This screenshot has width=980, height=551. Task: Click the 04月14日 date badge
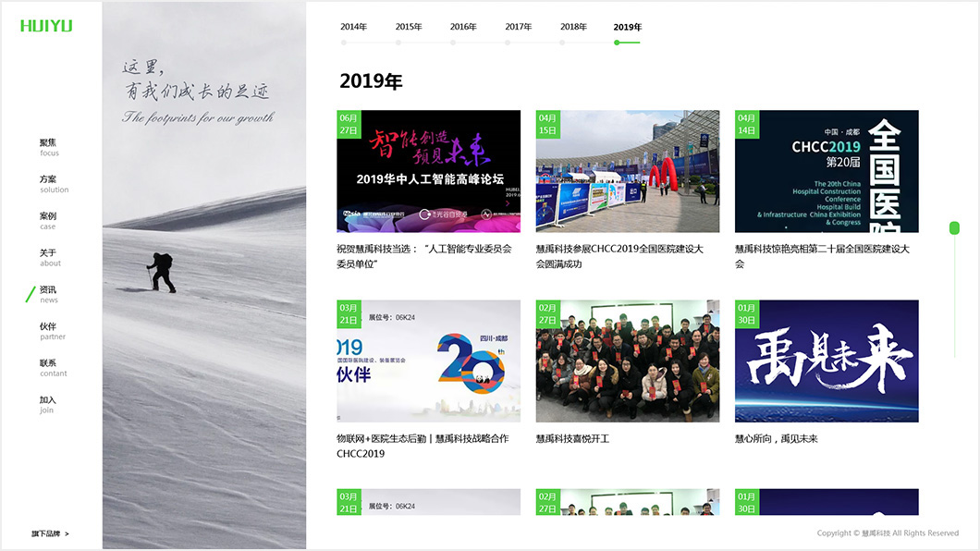(x=747, y=124)
